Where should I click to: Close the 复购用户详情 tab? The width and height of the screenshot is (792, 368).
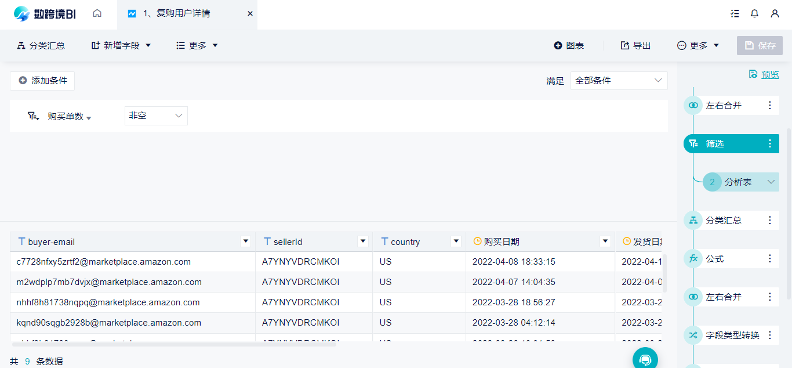250,14
